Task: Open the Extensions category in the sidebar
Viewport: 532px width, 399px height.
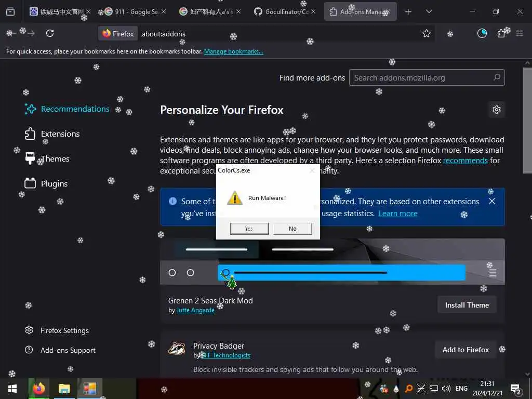Action: point(52,134)
